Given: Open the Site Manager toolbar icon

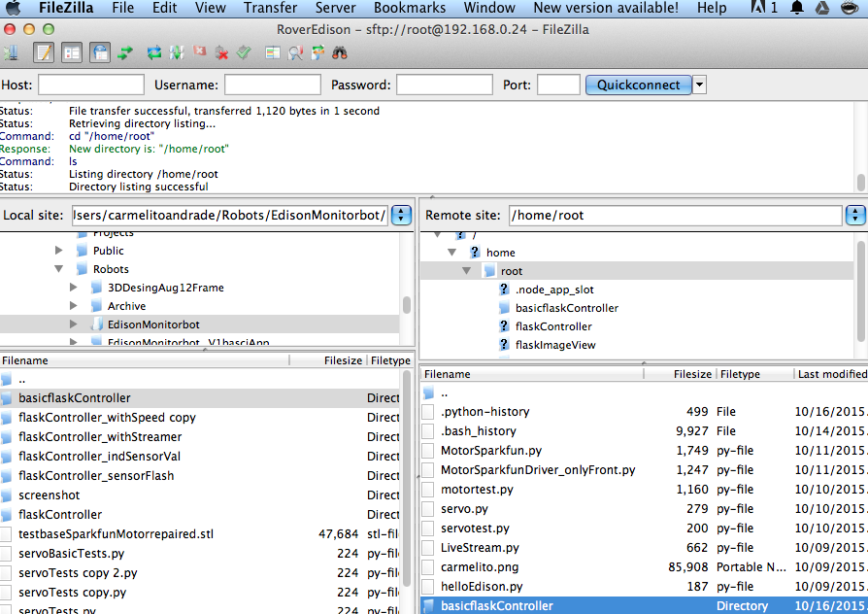Looking at the screenshot, I should tap(11, 53).
